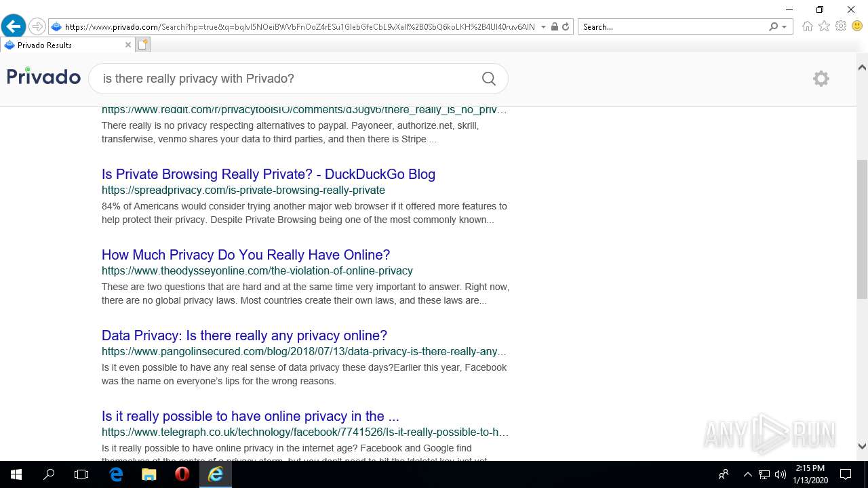Go back with the browser back arrow
The image size is (868, 488).
[x=14, y=26]
